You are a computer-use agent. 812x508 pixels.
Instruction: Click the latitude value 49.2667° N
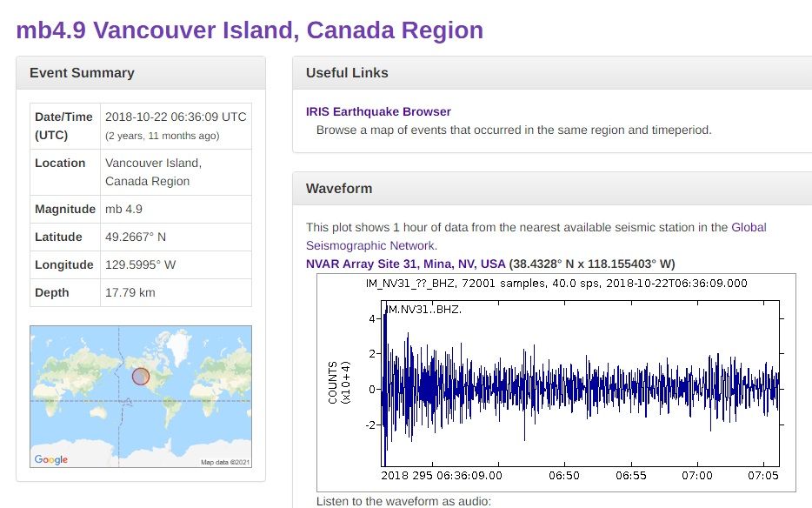pyautogui.click(x=135, y=237)
